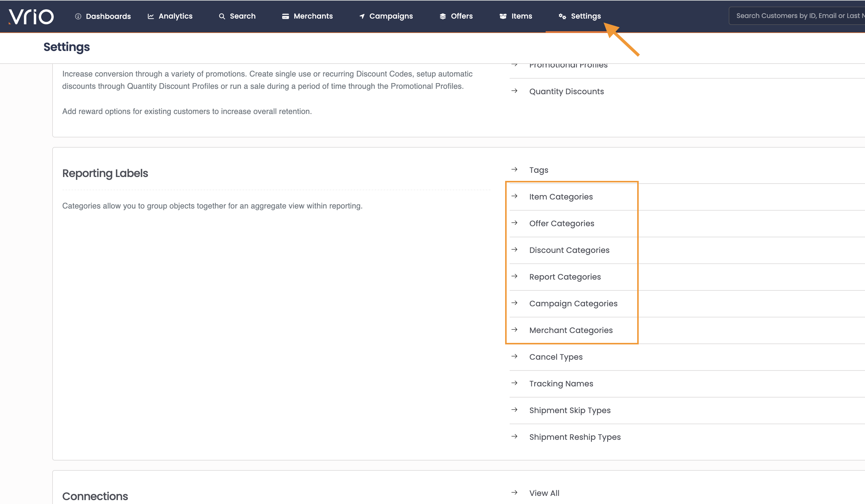Click the Connections heading
865x504 pixels.
pos(95,496)
